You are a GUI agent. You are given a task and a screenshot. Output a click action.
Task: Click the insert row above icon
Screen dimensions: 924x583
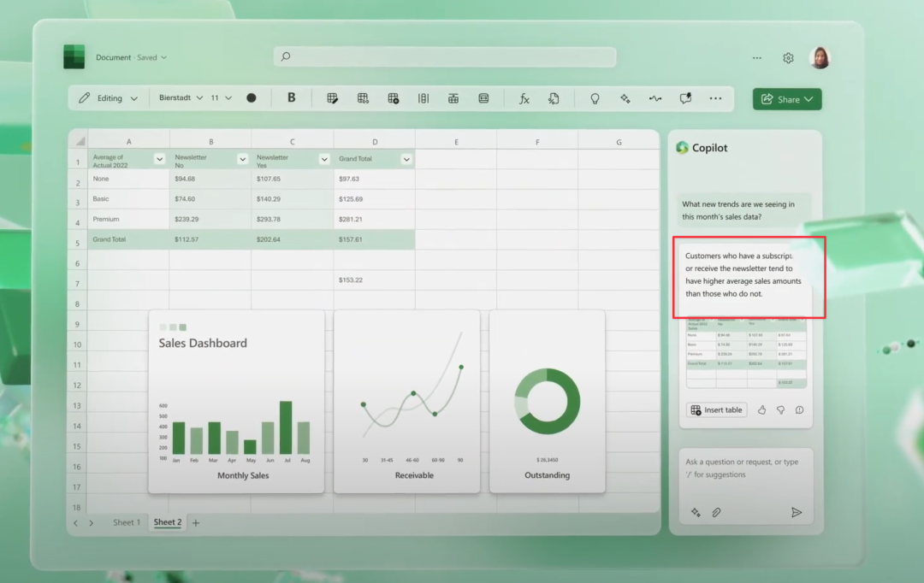pos(453,98)
